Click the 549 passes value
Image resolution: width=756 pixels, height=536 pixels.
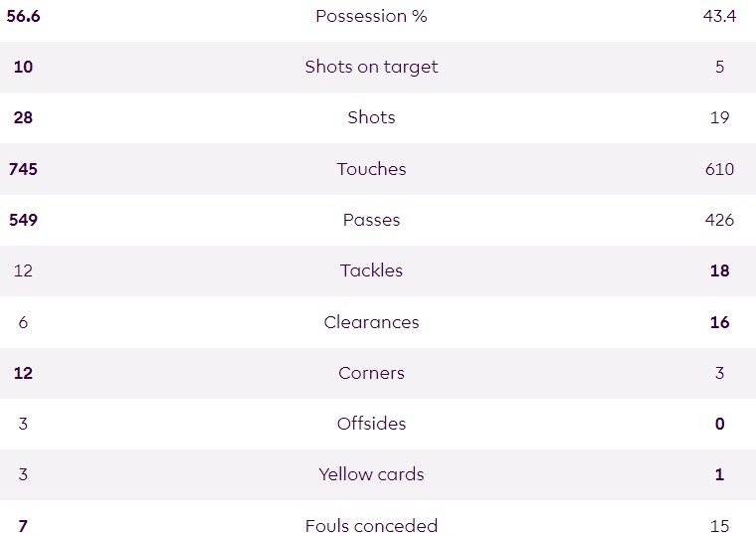pos(23,220)
